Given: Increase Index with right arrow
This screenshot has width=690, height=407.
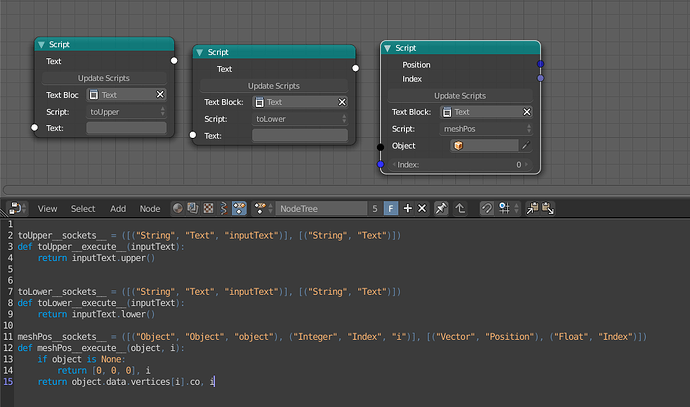Looking at the screenshot, I should pos(526,165).
